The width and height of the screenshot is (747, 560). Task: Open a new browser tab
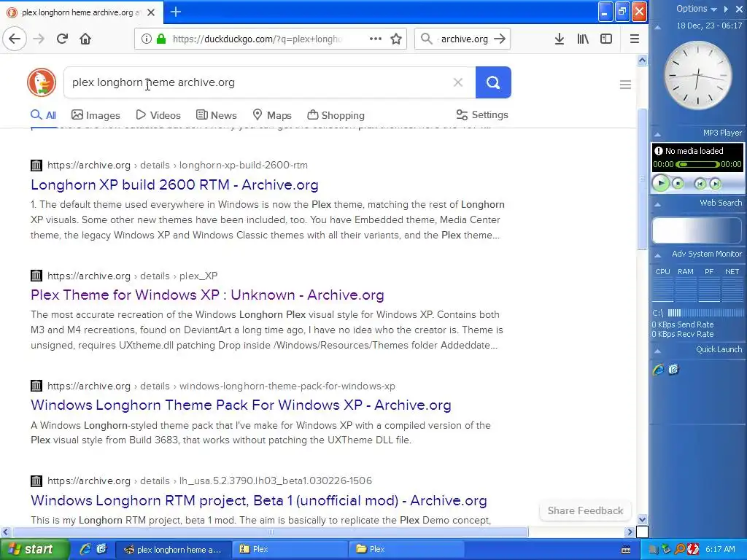point(175,12)
